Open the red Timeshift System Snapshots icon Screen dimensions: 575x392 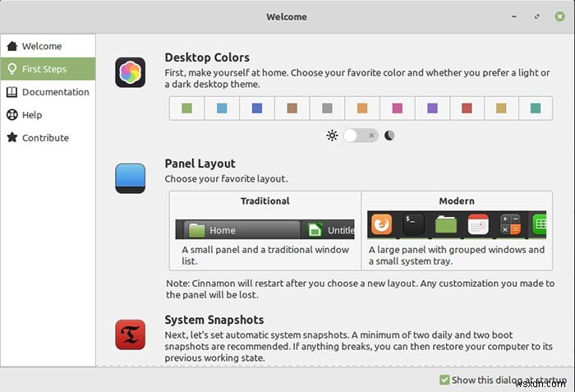(x=130, y=334)
